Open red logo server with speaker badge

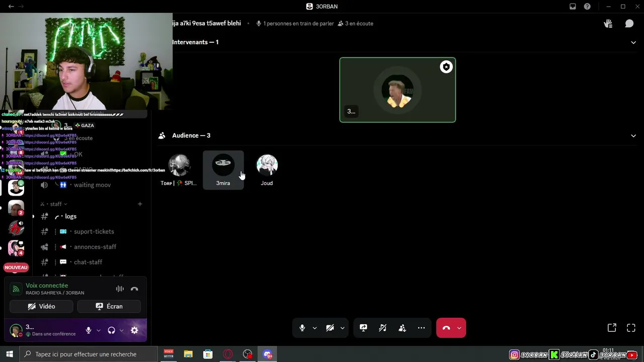pyautogui.click(x=16, y=228)
